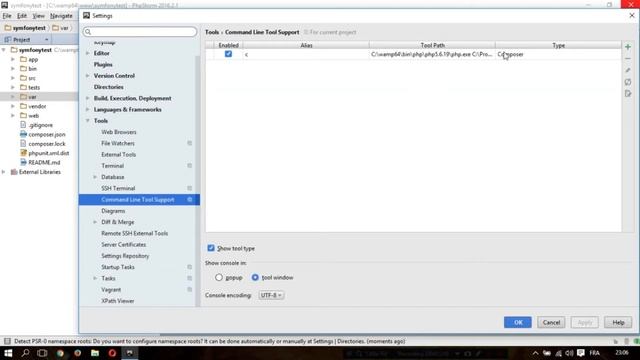The height and width of the screenshot is (360, 640).
Task: Open Remote SSH External Tools page
Action: pyautogui.click(x=135, y=233)
